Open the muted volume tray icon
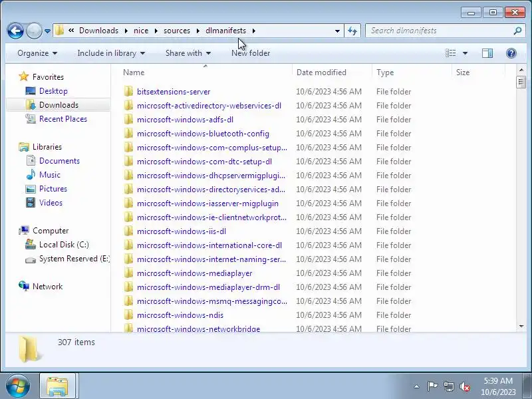This screenshot has height=399, width=532. 465,386
